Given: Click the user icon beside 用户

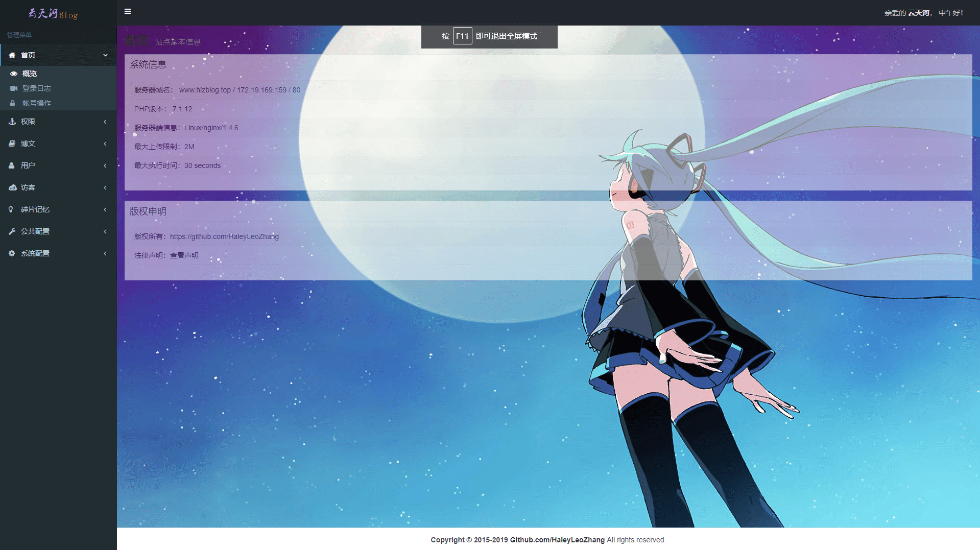Looking at the screenshot, I should point(12,165).
